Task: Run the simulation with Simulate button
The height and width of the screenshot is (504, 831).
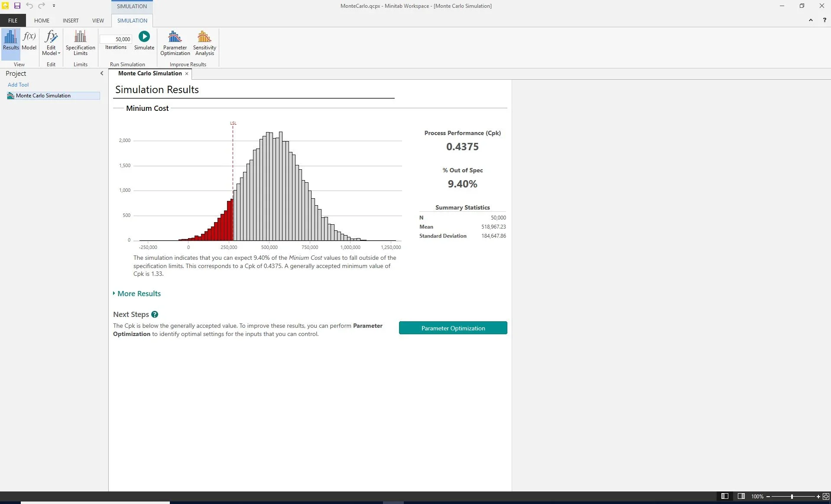Action: pos(144,41)
